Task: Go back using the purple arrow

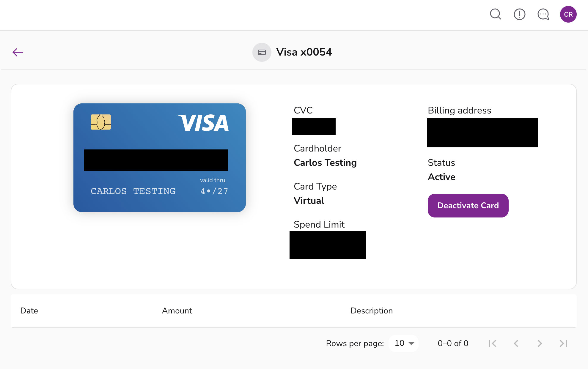Action: click(x=18, y=52)
